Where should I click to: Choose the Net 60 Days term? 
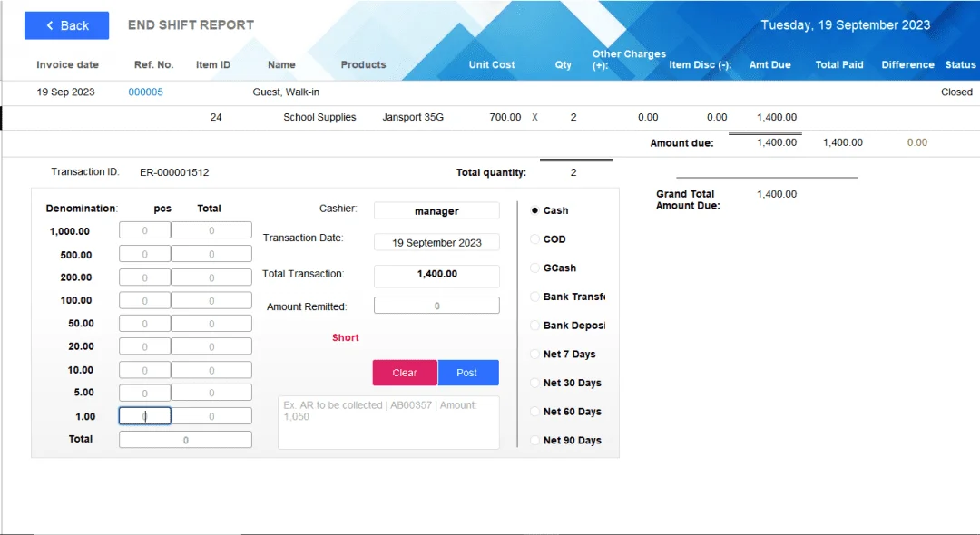point(534,412)
